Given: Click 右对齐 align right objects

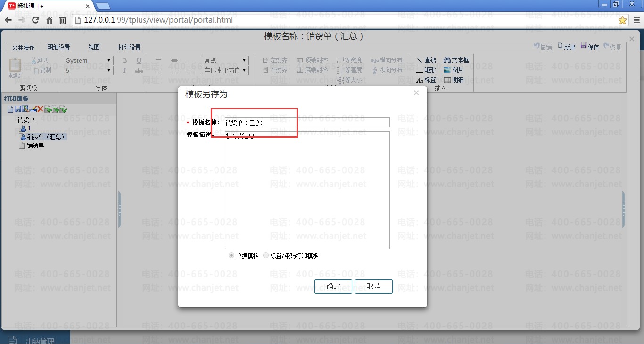Looking at the screenshot, I should 275,70.
